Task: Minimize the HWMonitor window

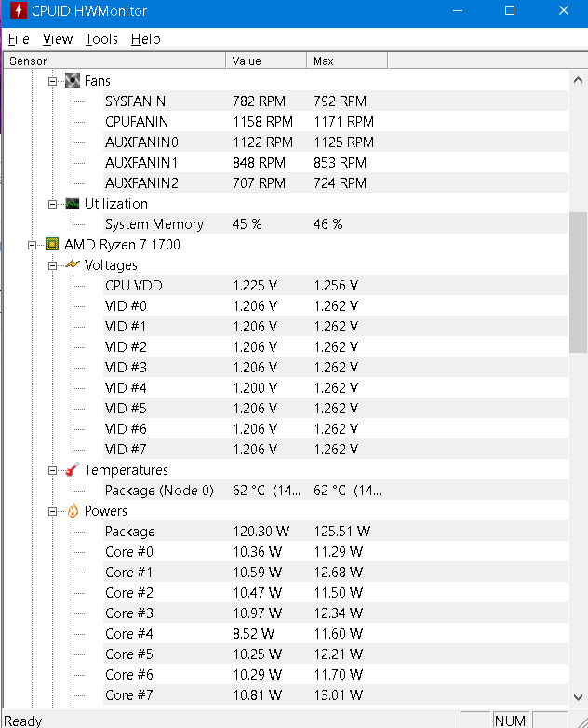Action: click(x=458, y=10)
